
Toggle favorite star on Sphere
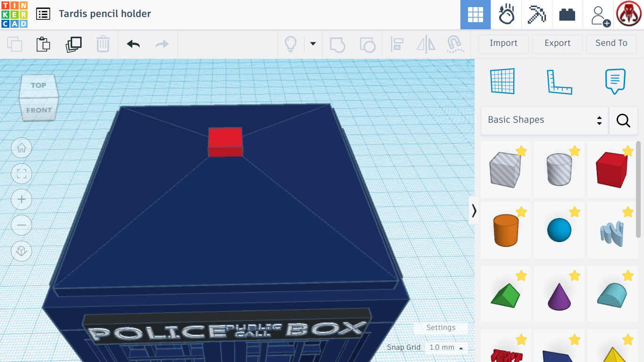[575, 212]
